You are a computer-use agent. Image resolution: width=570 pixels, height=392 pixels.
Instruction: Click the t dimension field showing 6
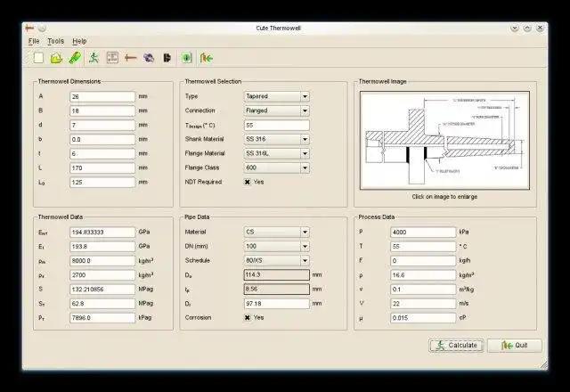coord(102,153)
